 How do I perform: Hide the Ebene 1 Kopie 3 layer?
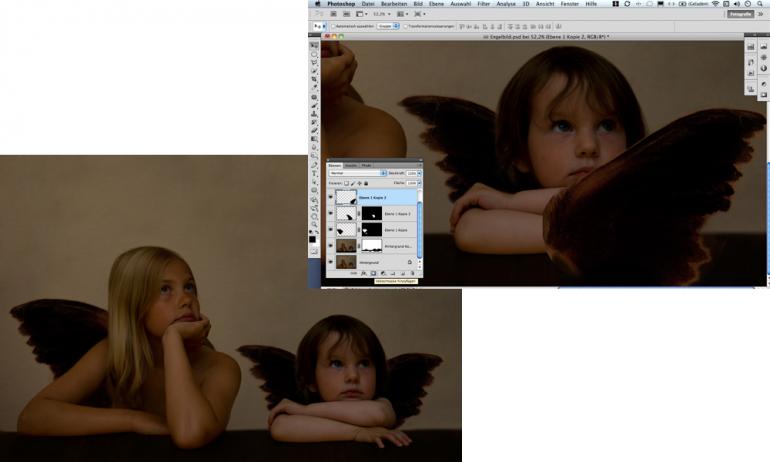(330, 197)
